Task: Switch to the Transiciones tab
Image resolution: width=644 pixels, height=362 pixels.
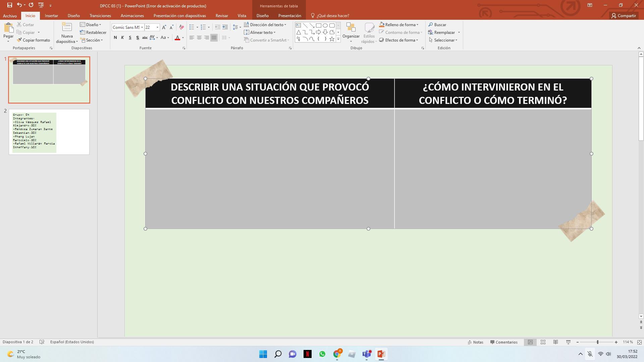Action: (100, 16)
